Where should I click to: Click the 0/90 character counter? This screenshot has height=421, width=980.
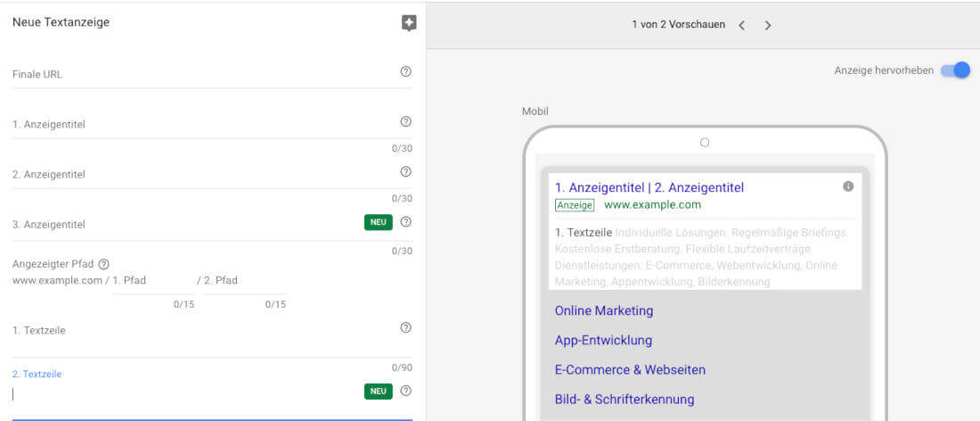click(402, 367)
